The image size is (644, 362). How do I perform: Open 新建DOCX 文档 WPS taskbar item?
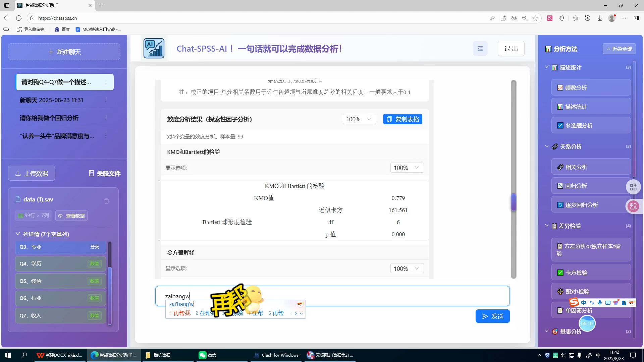coord(59,355)
